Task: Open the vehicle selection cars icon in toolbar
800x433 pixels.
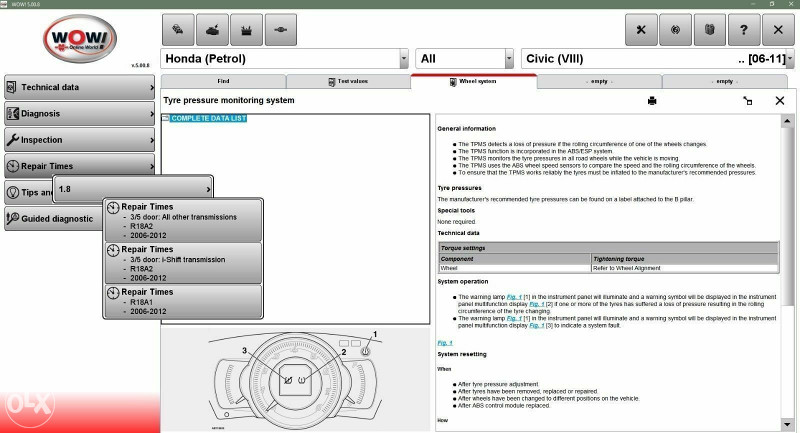Action: [x=178, y=30]
